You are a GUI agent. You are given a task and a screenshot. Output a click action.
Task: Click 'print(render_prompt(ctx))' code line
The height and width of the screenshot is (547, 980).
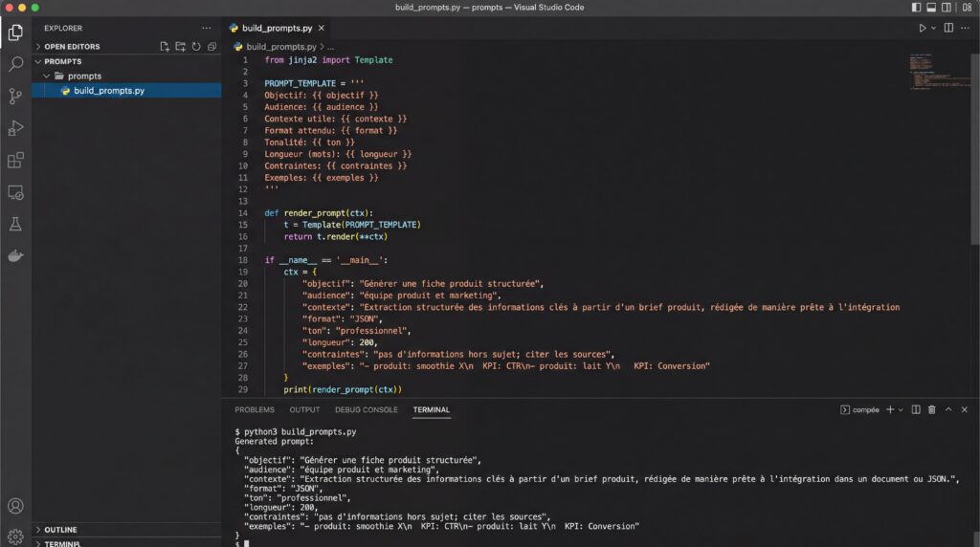tap(343, 389)
